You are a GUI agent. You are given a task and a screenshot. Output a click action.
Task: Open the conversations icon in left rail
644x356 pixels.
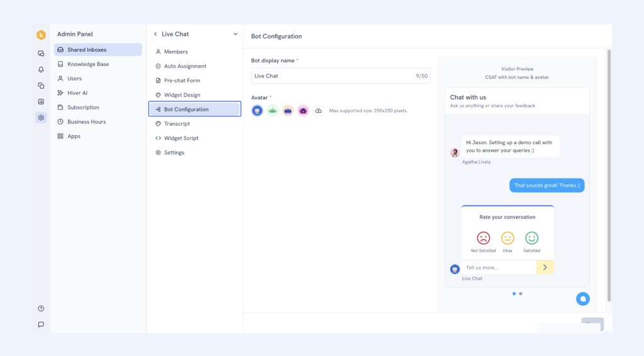(x=41, y=53)
